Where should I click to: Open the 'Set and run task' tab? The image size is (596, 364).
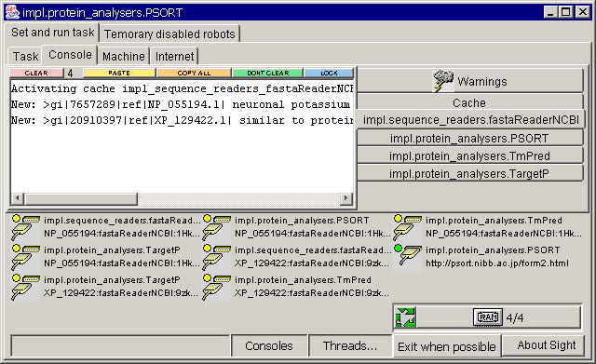click(52, 33)
